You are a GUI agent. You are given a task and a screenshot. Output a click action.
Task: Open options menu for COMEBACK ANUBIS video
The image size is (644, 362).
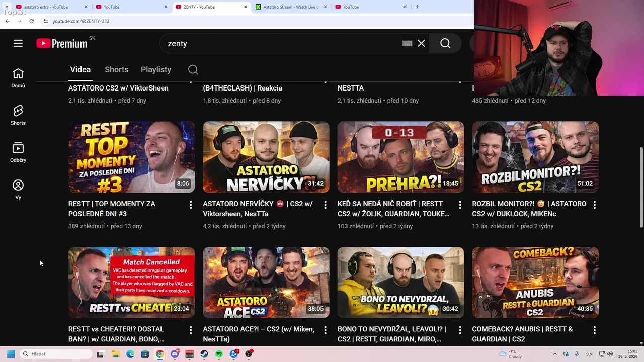pos(595,330)
